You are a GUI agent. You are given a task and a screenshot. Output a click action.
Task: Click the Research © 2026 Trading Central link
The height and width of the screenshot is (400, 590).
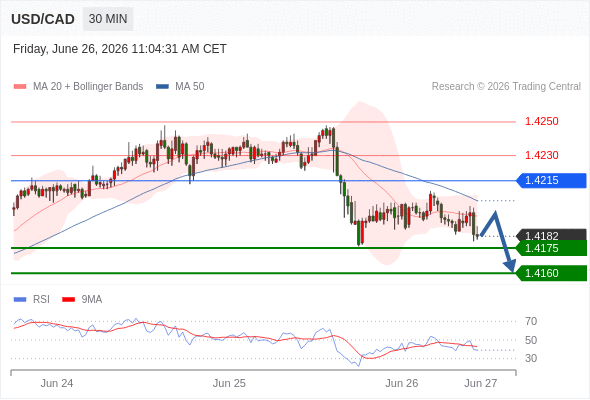[506, 87]
